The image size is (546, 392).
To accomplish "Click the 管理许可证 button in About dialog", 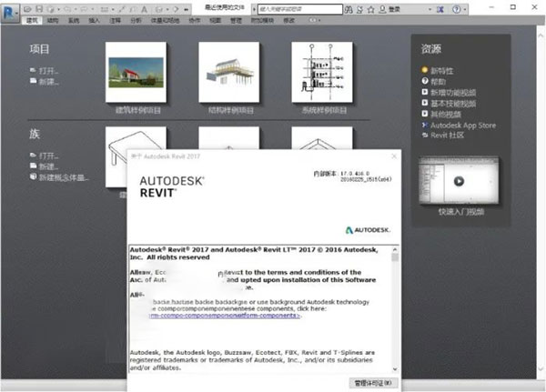I will click(x=373, y=383).
